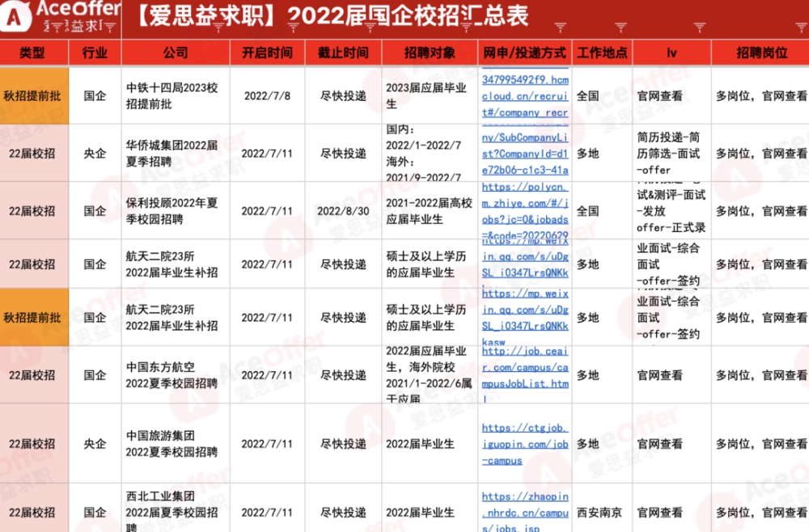
Task: Select the 招聘岗位 column header cell
Action: (760, 53)
